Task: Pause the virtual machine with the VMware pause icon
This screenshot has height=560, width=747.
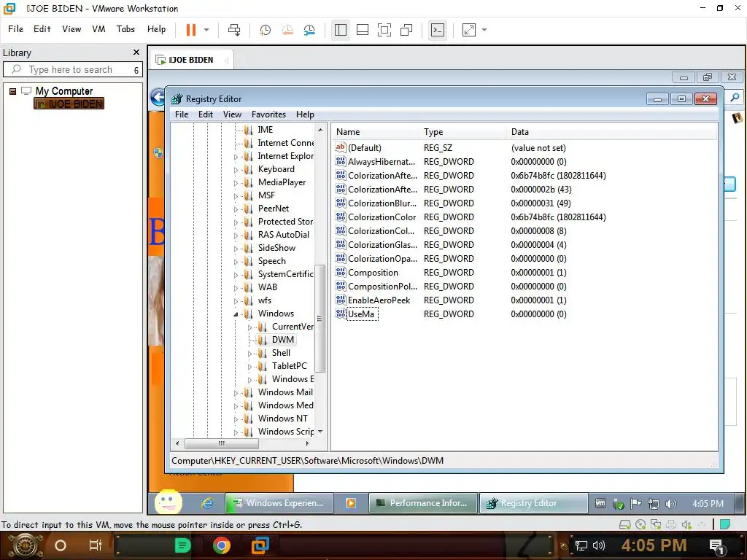Action: click(191, 29)
